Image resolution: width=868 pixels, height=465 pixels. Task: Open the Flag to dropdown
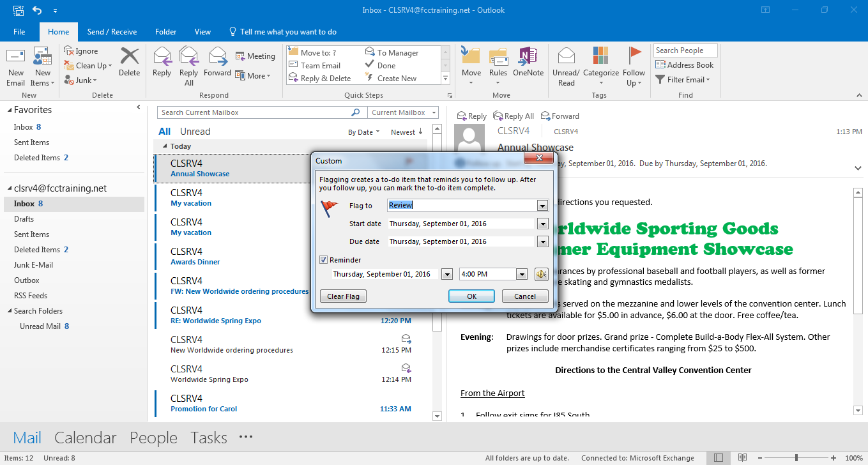(543, 206)
